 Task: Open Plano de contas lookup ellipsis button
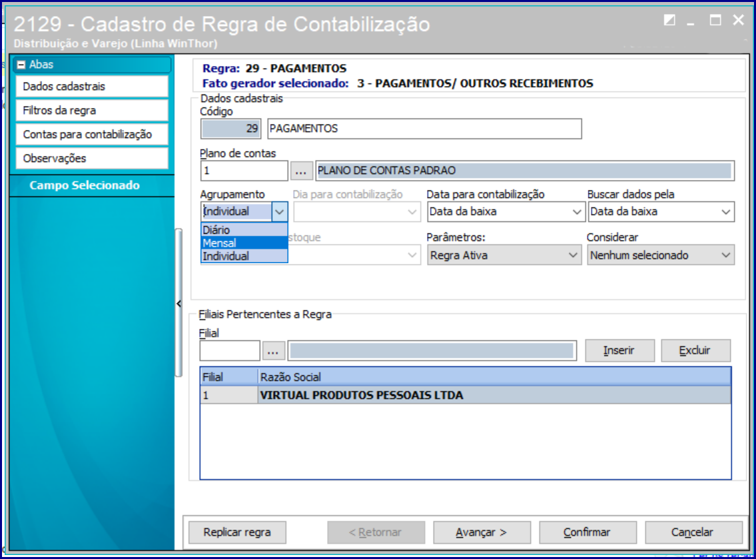(x=301, y=171)
